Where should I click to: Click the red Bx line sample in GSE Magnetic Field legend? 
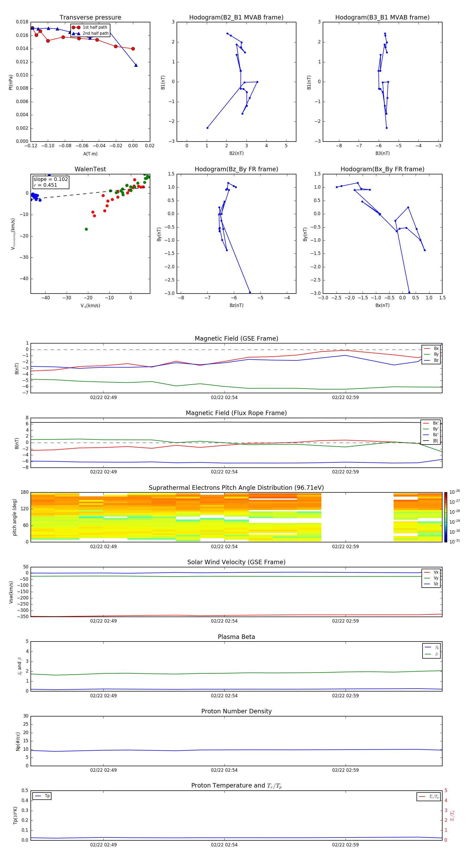click(426, 349)
